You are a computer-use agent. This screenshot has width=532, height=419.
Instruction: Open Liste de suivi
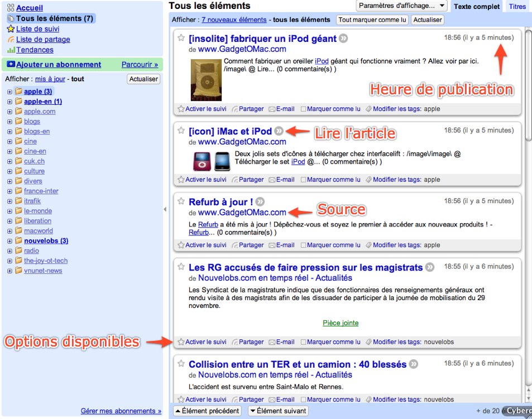pyautogui.click(x=37, y=29)
